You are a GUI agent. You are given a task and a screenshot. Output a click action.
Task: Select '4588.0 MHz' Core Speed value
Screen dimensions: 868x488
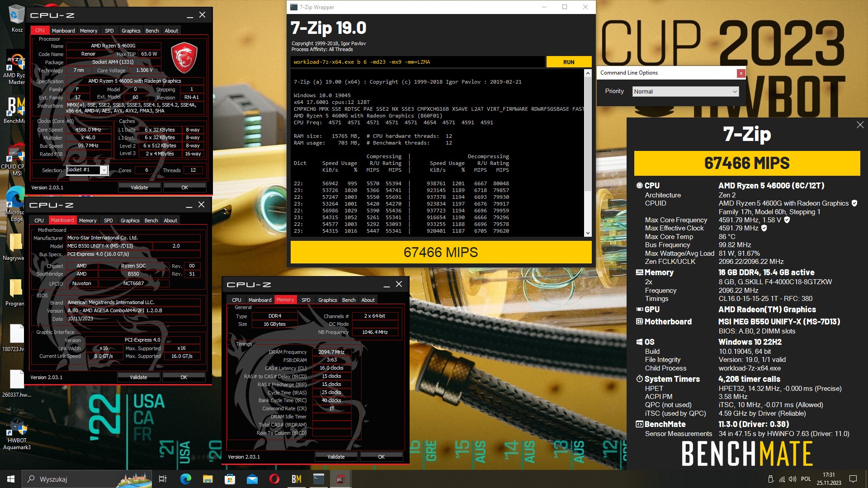coord(89,130)
